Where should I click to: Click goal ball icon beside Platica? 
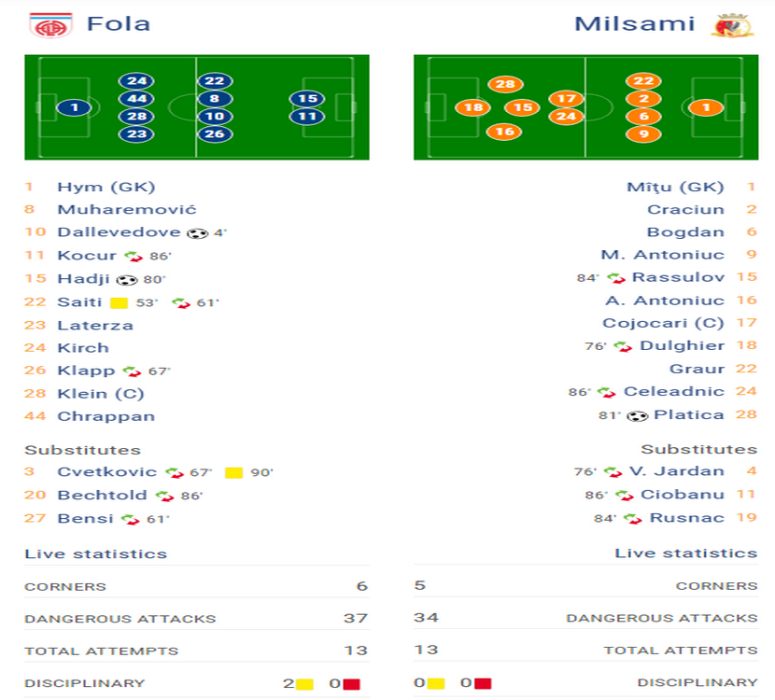point(637,416)
